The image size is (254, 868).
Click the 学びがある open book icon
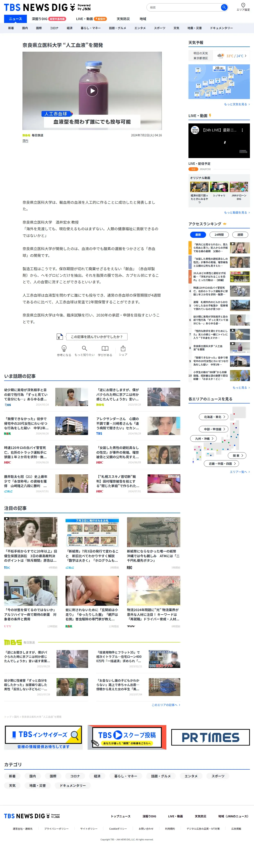[x=105, y=349]
